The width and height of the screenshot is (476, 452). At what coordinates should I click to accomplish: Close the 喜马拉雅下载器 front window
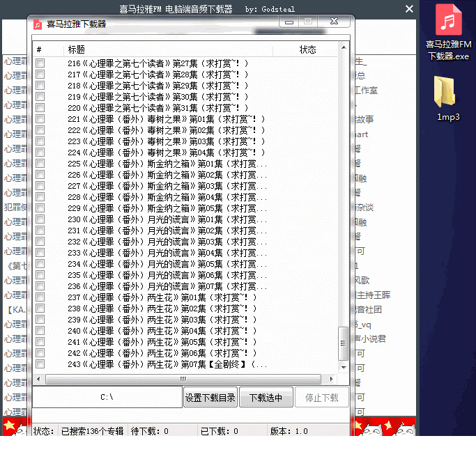point(334,21)
